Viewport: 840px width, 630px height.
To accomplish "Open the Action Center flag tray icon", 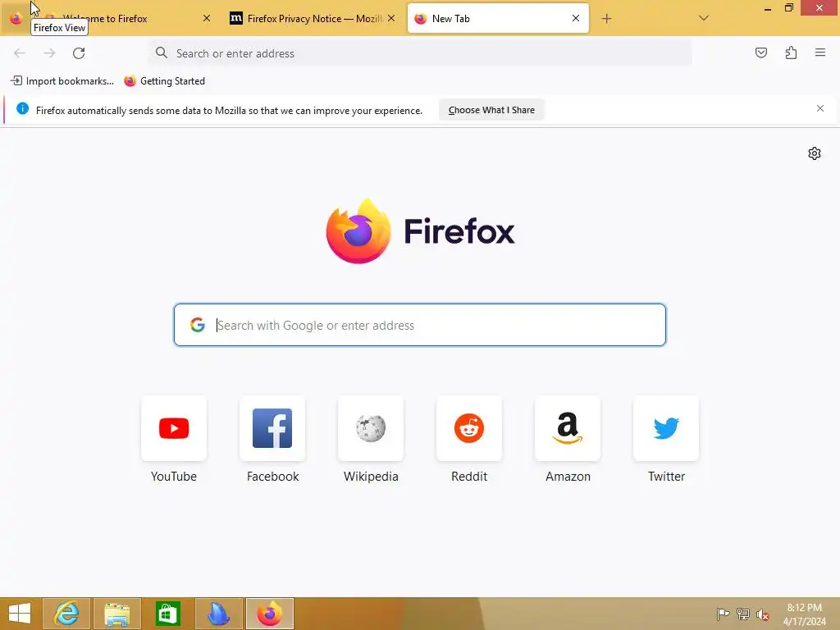I will pyautogui.click(x=723, y=614).
